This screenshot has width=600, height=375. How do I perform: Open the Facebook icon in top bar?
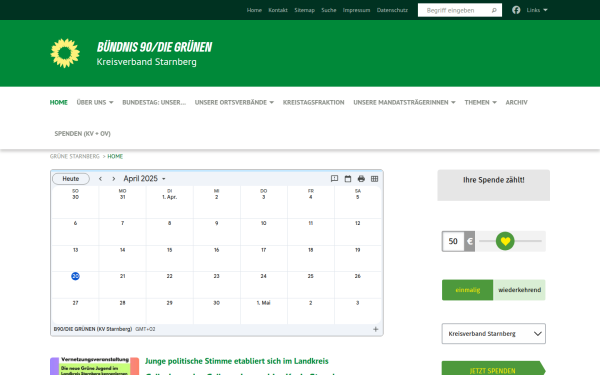(x=516, y=10)
